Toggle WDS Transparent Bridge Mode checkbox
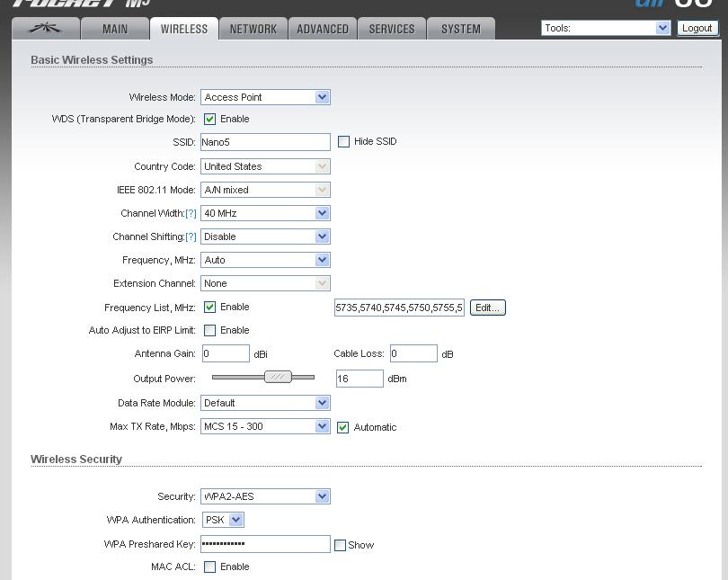This screenshot has height=580, width=728. [x=210, y=119]
